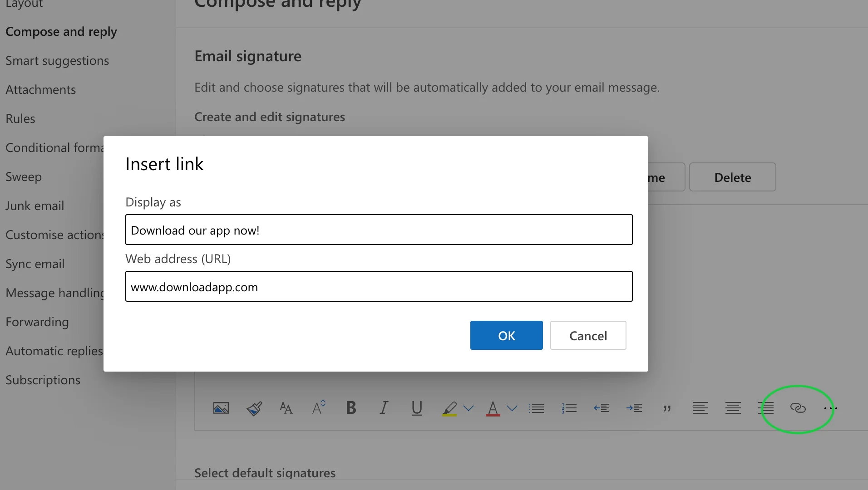868x490 pixels.
Task: Align text left
Action: pos(700,408)
